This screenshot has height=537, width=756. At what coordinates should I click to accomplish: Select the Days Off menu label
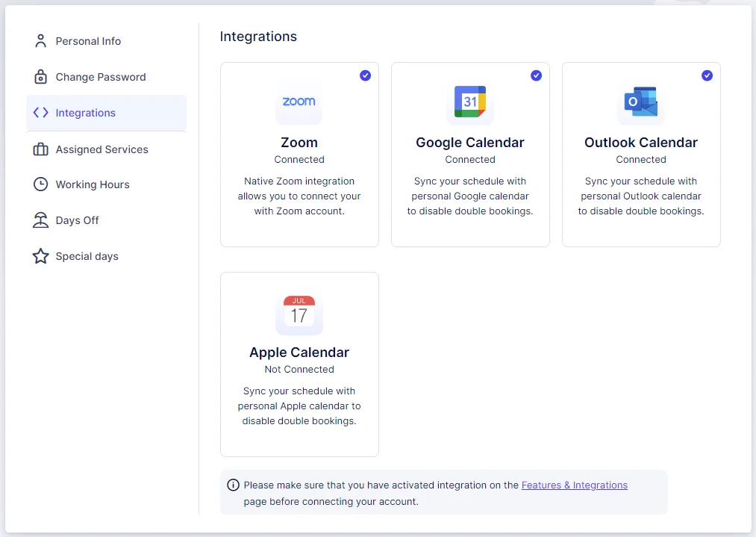click(x=77, y=220)
